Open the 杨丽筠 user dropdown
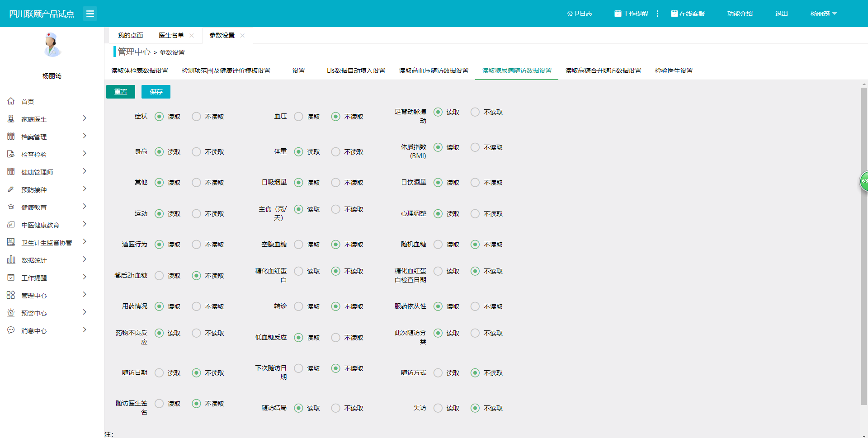This screenshot has height=438, width=868. (x=823, y=14)
